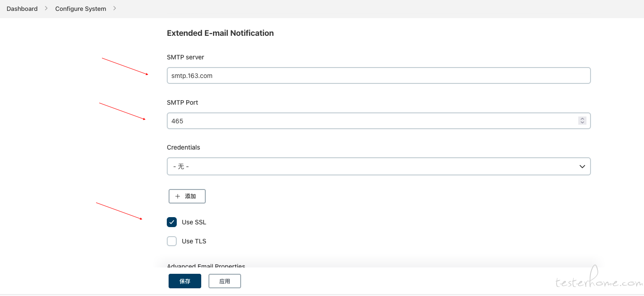Screen dimensions: 644x296
Task: Click the SMTP server label
Action: point(185,57)
